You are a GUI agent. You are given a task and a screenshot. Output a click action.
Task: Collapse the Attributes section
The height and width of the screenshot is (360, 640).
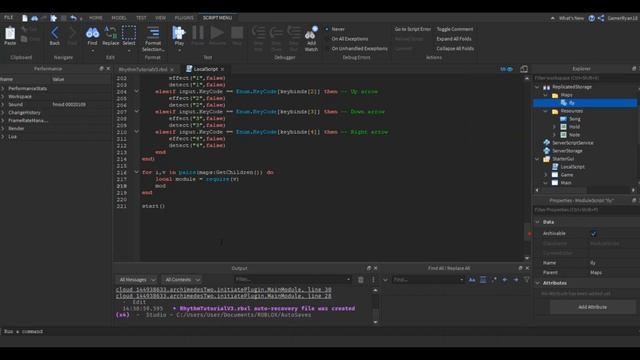538,283
